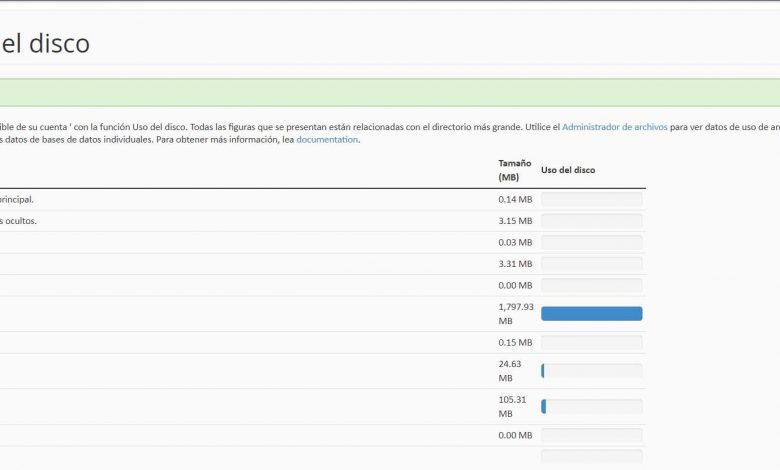Open the Administrador de archivos link
The height and width of the screenshot is (470, 780).
coord(614,127)
